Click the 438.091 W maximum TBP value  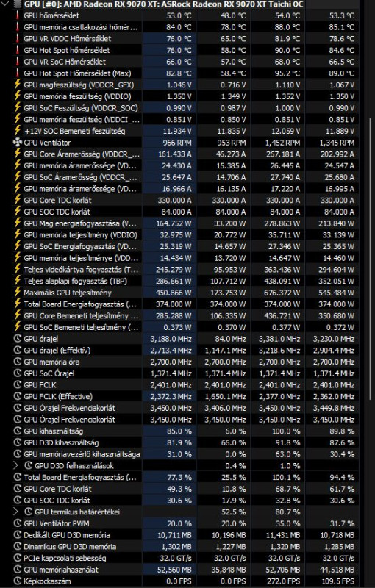[x=283, y=282]
